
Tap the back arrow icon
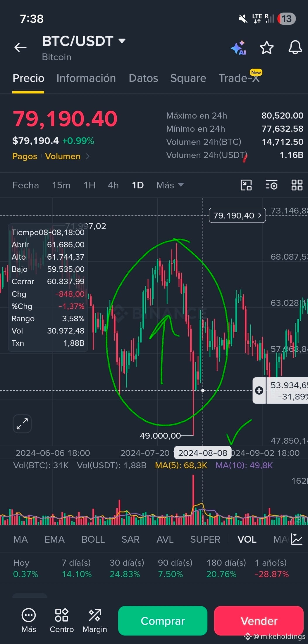20,47
